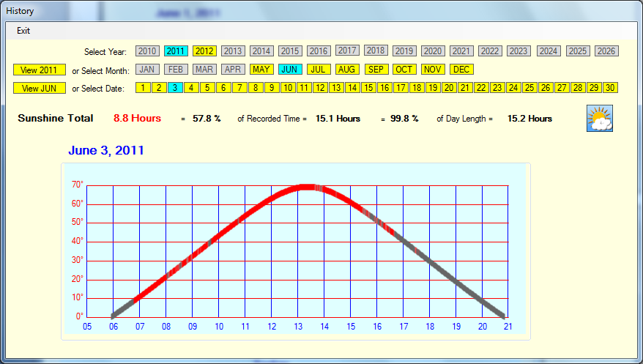Select the FEB month button

tap(176, 70)
